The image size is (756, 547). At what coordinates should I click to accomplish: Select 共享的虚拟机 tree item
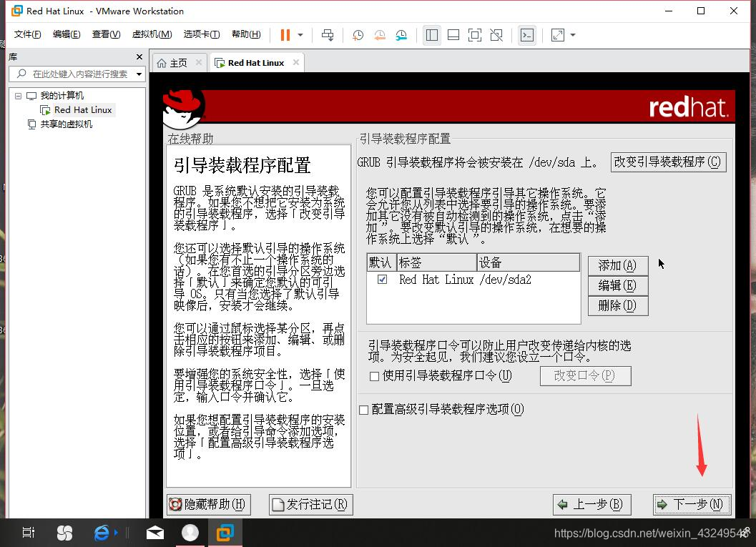click(x=66, y=124)
